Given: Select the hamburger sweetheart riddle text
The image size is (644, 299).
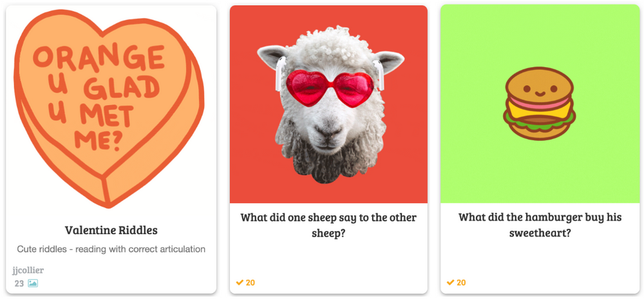Looking at the screenshot, I should coord(540,225).
